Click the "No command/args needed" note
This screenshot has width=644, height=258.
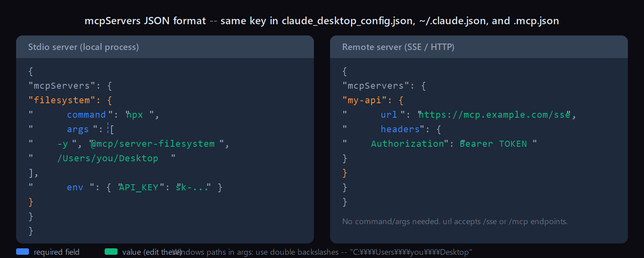(x=455, y=221)
